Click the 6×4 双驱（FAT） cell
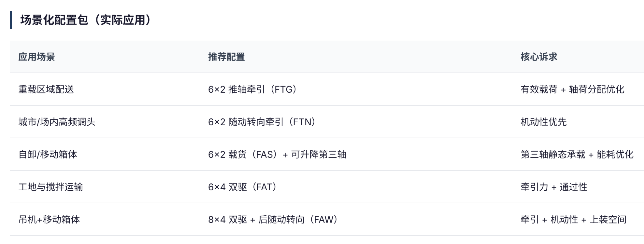This screenshot has width=644, height=244. [242, 187]
